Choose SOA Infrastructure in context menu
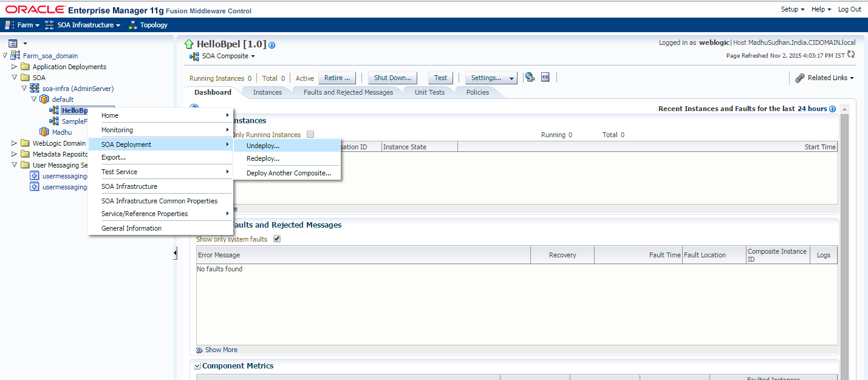868x380 pixels. [x=160, y=186]
